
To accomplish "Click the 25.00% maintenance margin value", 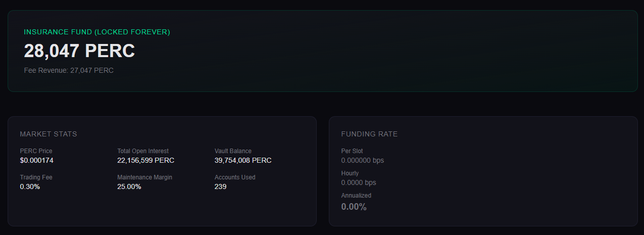I will [129, 186].
